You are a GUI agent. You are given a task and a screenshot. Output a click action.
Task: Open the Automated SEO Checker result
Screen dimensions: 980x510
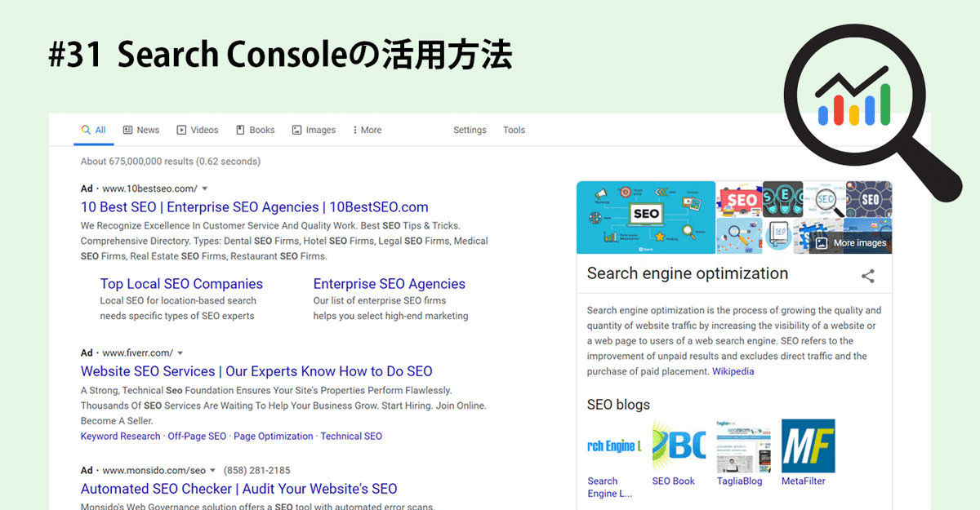(238, 490)
